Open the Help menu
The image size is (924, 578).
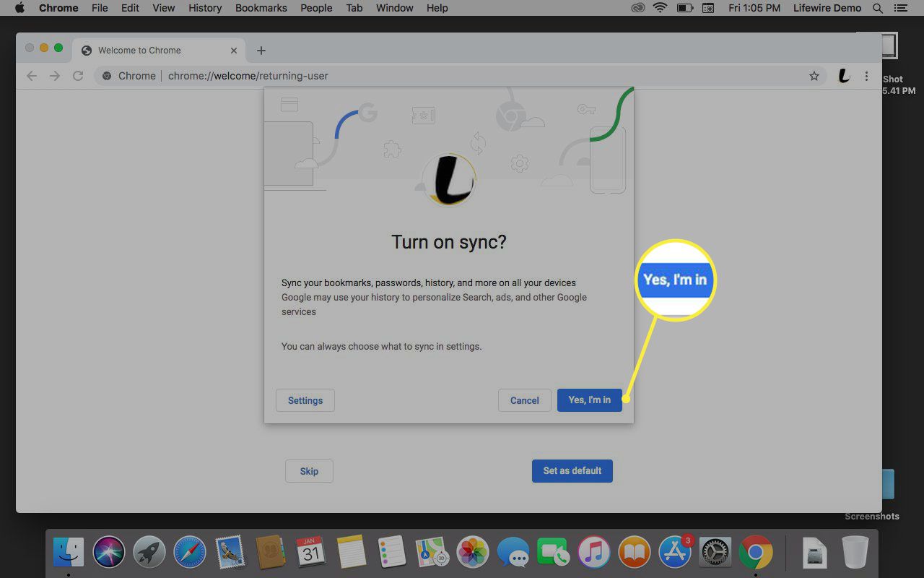coord(437,8)
